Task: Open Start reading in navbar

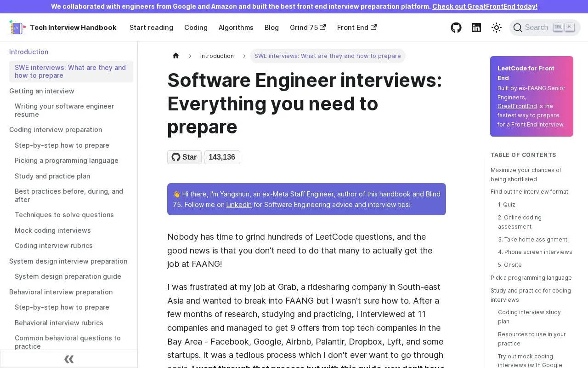Action: point(151,28)
